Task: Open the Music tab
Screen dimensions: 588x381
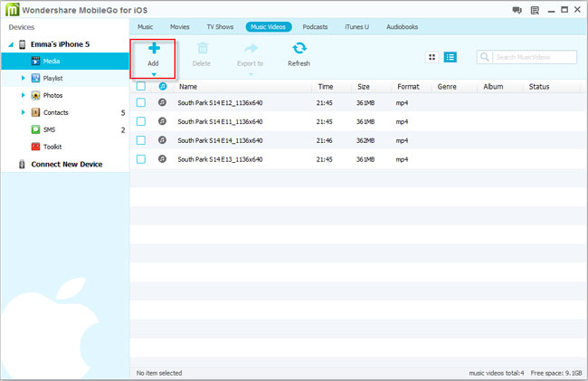Action: click(x=145, y=27)
